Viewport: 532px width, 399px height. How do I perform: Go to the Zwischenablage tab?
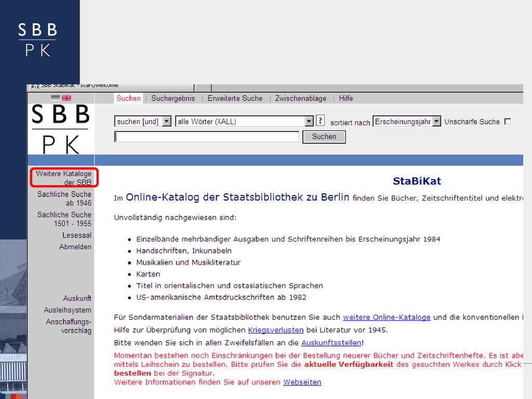[301, 98]
